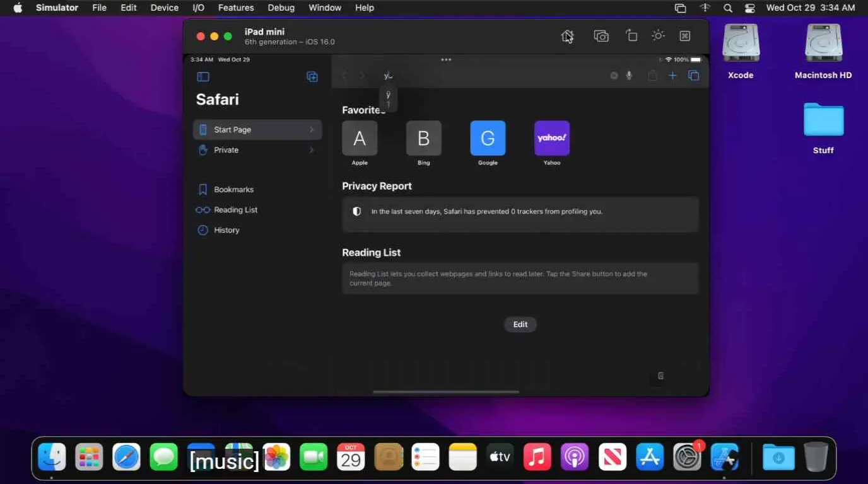The height and width of the screenshot is (484, 868).
Task: Show all tabs overview in Safari
Action: [694, 76]
